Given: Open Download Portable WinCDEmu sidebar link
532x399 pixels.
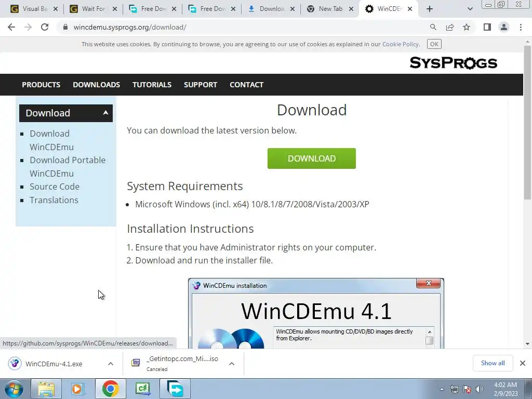Looking at the screenshot, I should tap(68, 167).
